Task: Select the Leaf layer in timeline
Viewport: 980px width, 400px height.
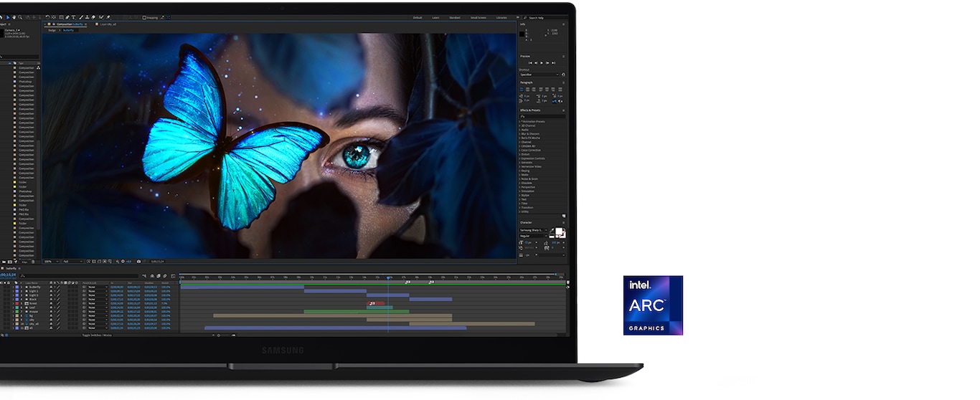Action: [x=33, y=308]
